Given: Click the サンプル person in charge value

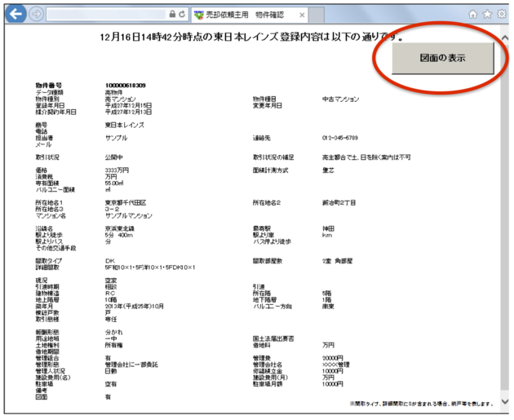Looking at the screenshot, I should [116, 138].
